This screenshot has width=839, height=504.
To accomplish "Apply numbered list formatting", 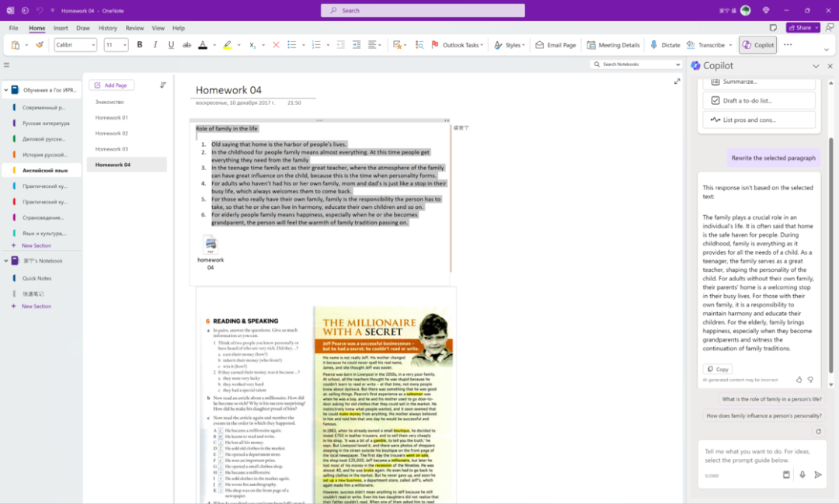I will 316,45.
